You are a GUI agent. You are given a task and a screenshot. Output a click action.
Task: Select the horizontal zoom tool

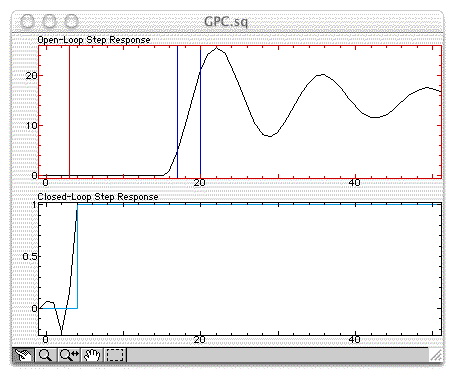point(69,355)
